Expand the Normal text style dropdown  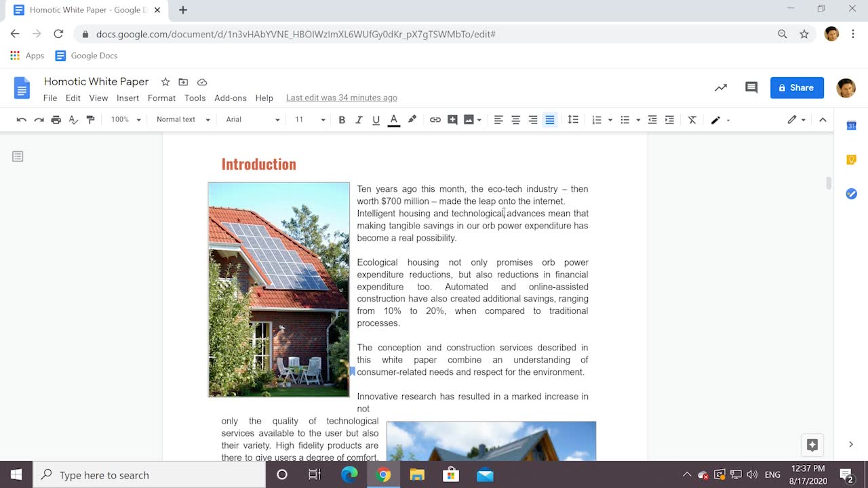click(182, 120)
